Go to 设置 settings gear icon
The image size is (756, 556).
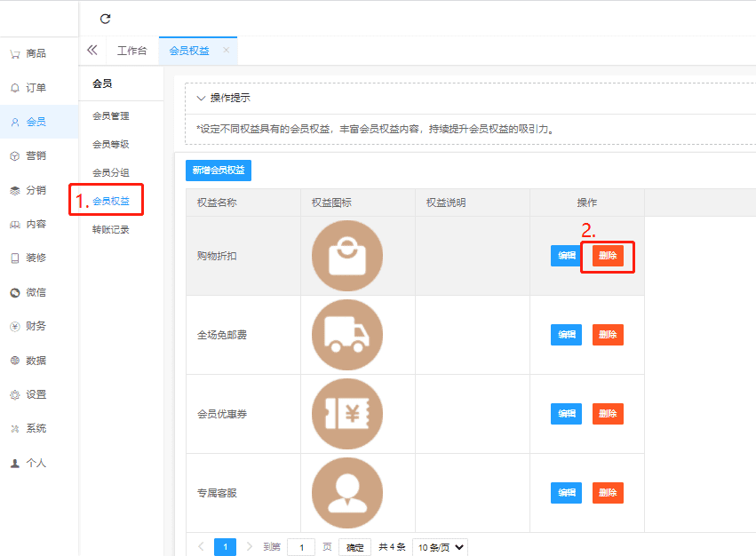(15, 394)
